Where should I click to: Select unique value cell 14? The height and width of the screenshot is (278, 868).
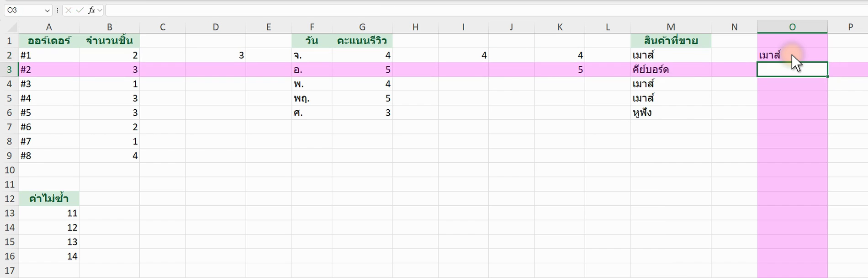coord(49,257)
